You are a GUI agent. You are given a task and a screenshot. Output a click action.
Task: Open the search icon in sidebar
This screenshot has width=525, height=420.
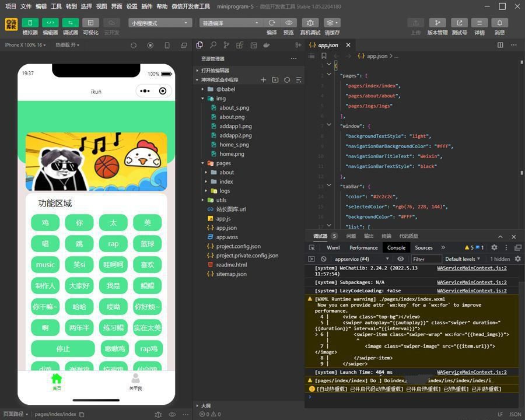pyautogui.click(x=213, y=45)
